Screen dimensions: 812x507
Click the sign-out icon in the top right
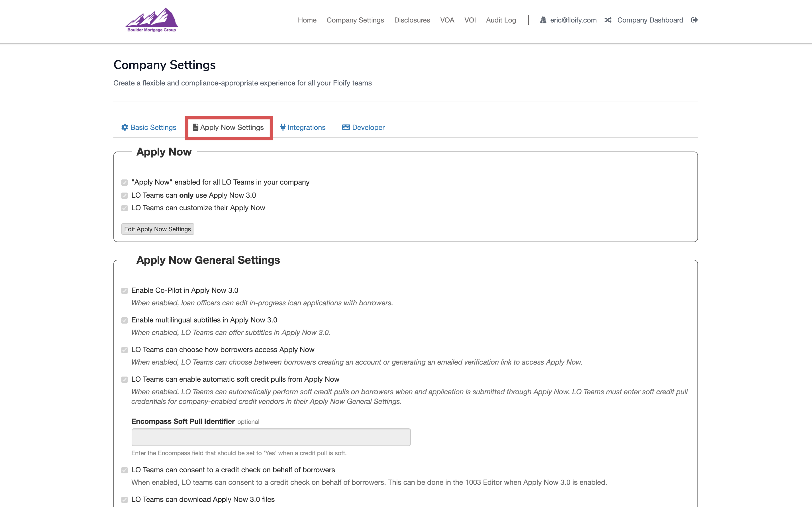694,20
